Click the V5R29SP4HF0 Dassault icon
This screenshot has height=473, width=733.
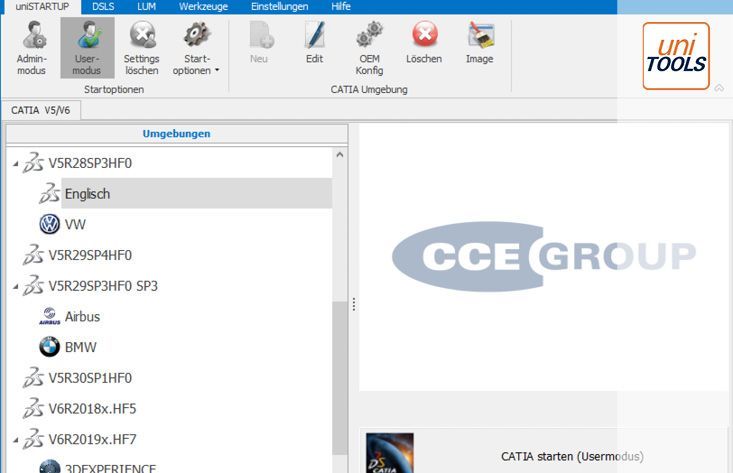pos(33,255)
